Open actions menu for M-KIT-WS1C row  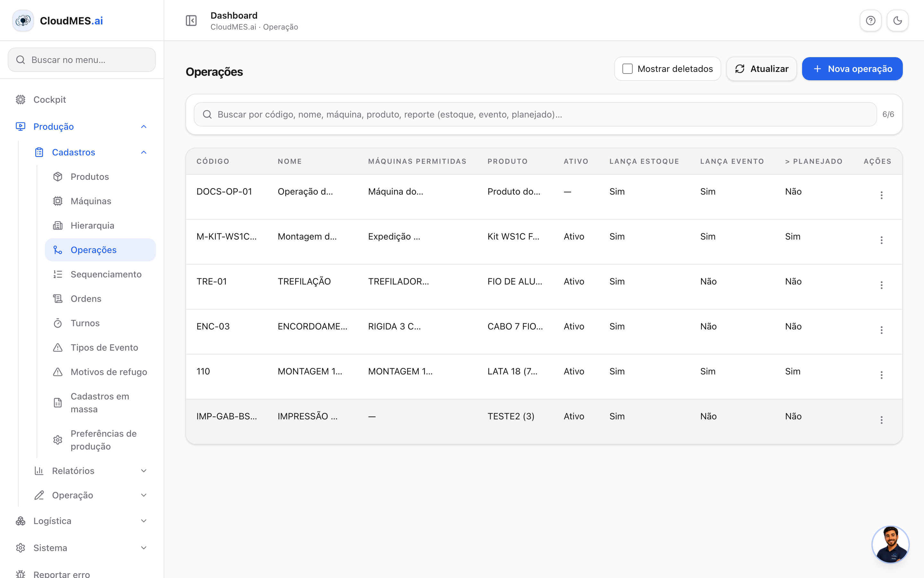[x=881, y=240]
